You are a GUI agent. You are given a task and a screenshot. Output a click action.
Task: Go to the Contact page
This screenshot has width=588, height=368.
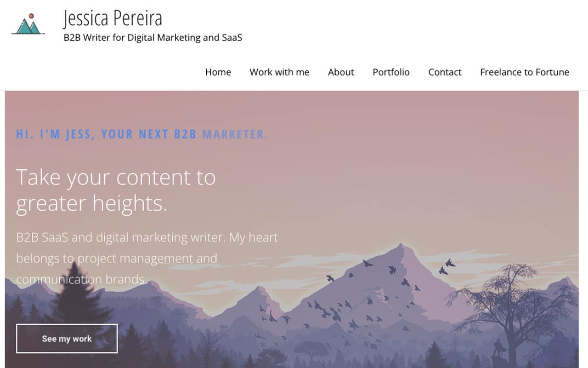(x=445, y=72)
